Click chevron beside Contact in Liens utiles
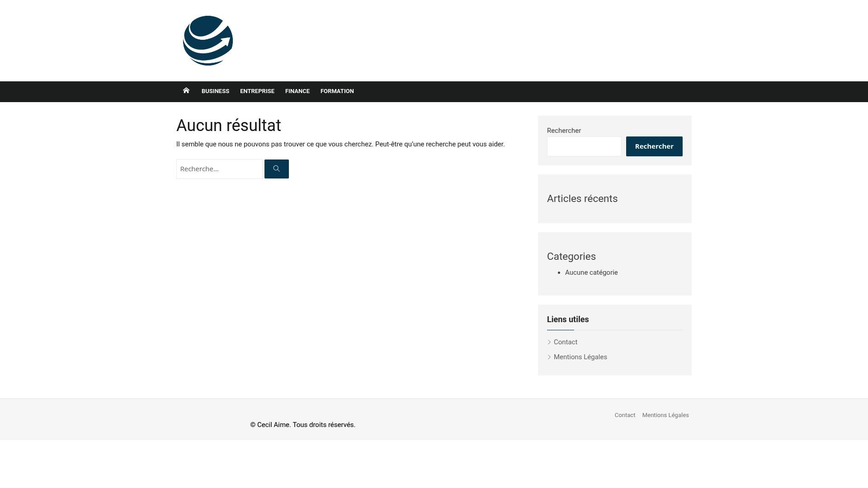The image size is (868, 488). 549,342
